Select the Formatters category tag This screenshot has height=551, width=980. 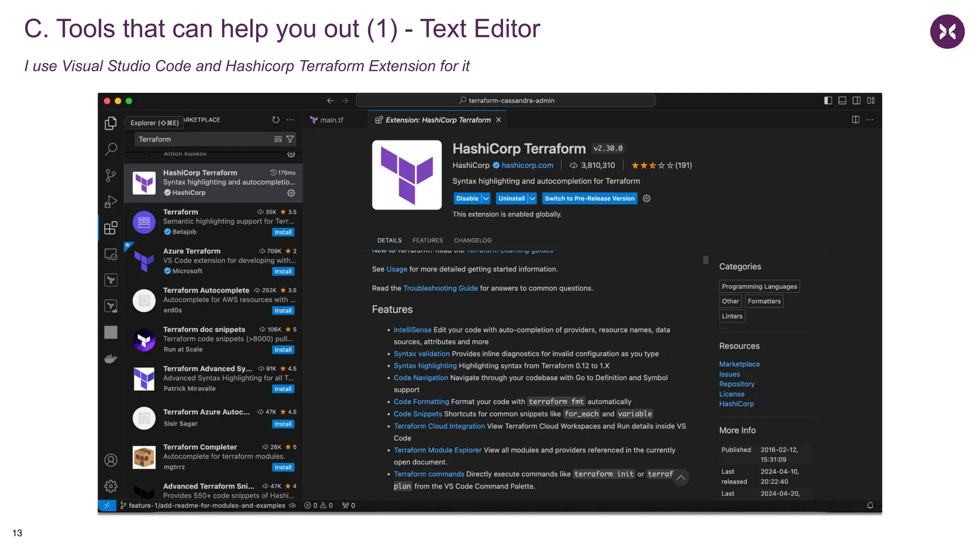click(x=764, y=301)
